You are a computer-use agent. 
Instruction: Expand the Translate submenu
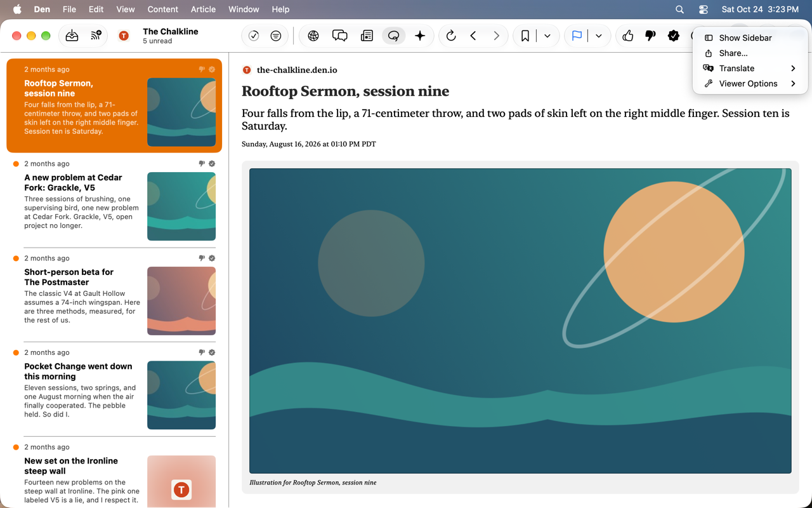pyautogui.click(x=750, y=69)
